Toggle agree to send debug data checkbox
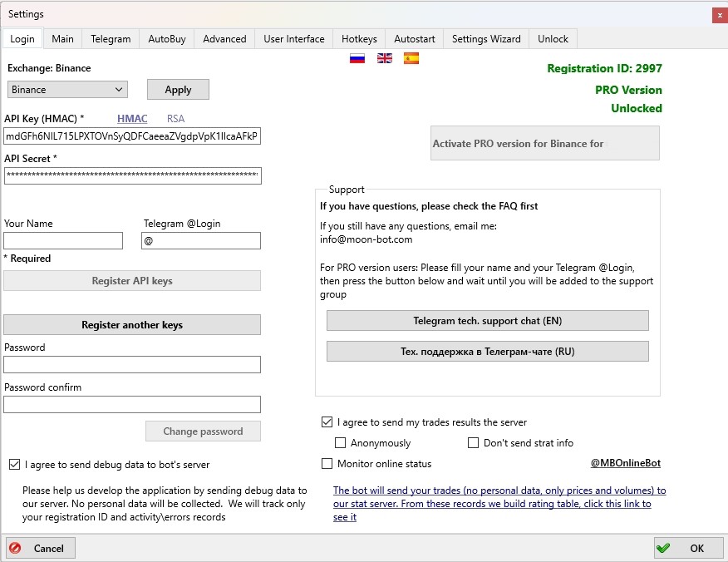 pyautogui.click(x=15, y=465)
